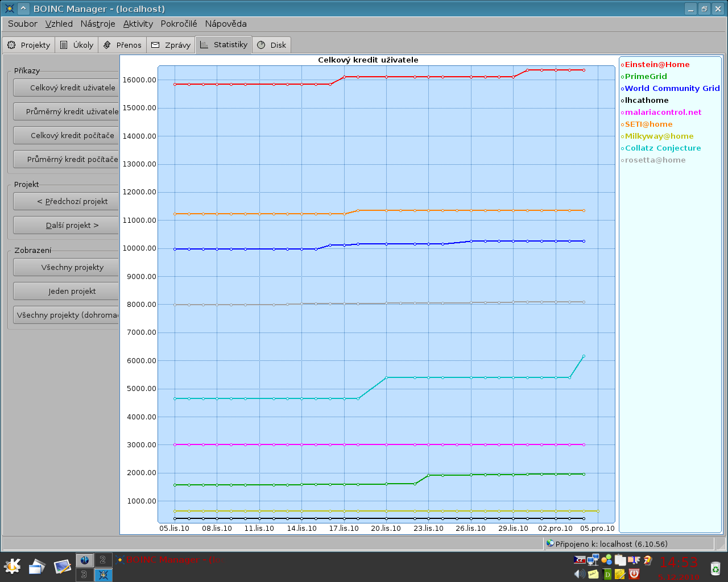This screenshot has width=728, height=582.
Task: Show Celkový kredit počítače chart
Action: click(x=66, y=135)
